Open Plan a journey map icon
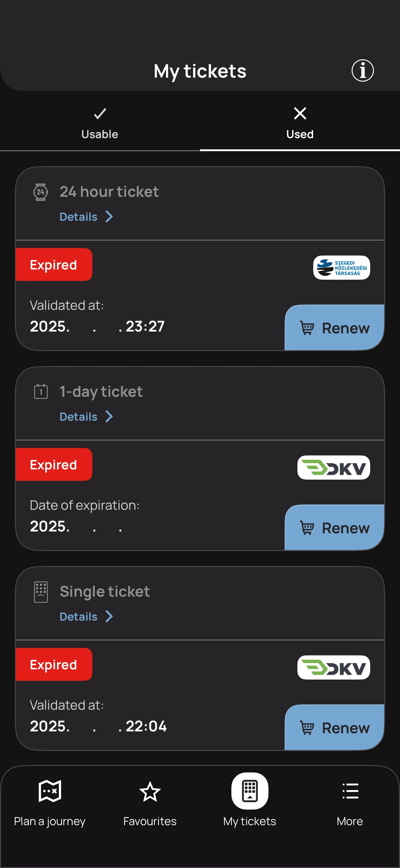 50,791
